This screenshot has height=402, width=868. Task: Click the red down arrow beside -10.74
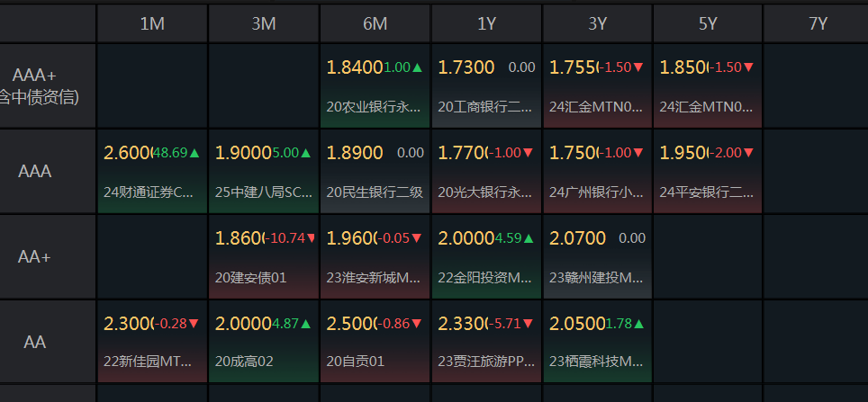(312, 238)
